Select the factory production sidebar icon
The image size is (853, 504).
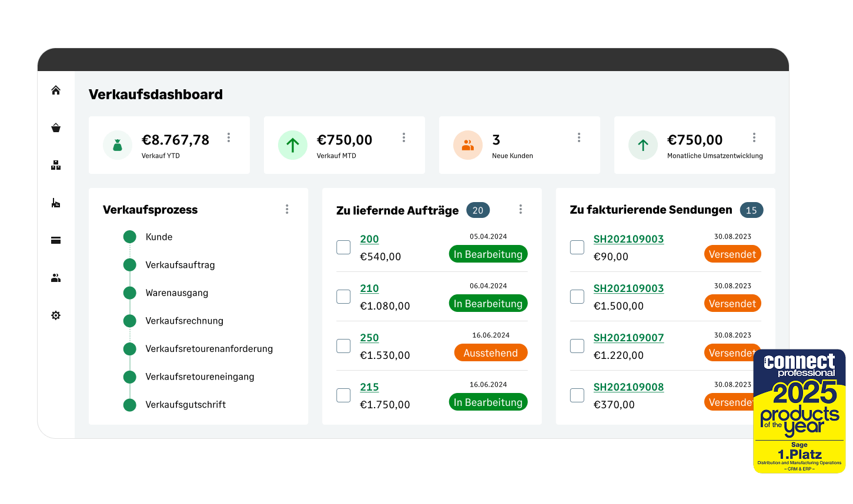pyautogui.click(x=56, y=203)
